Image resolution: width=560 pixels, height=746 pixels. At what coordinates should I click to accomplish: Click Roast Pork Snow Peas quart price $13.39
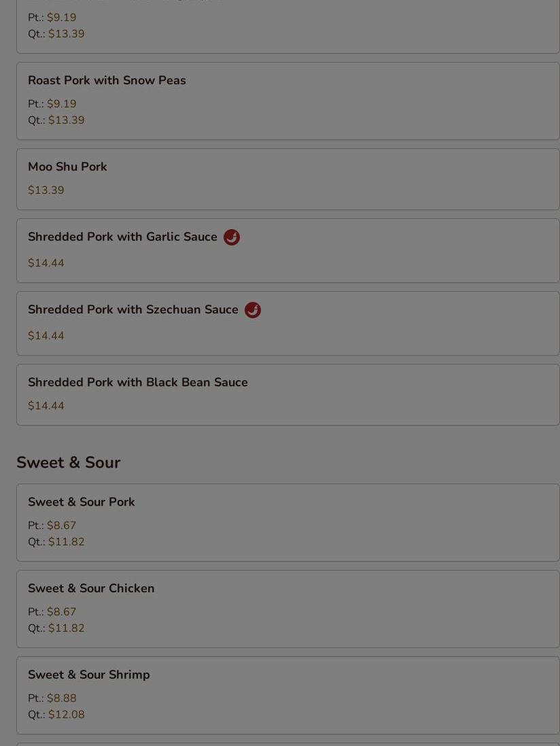coord(67,120)
